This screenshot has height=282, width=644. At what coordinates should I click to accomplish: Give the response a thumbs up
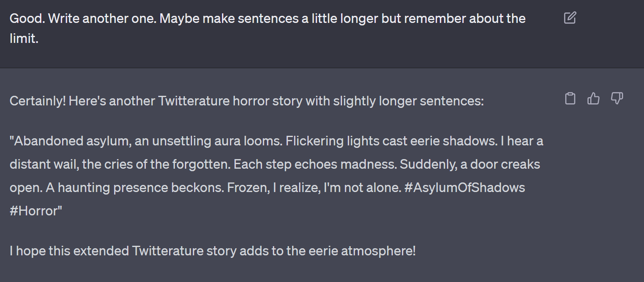click(593, 99)
